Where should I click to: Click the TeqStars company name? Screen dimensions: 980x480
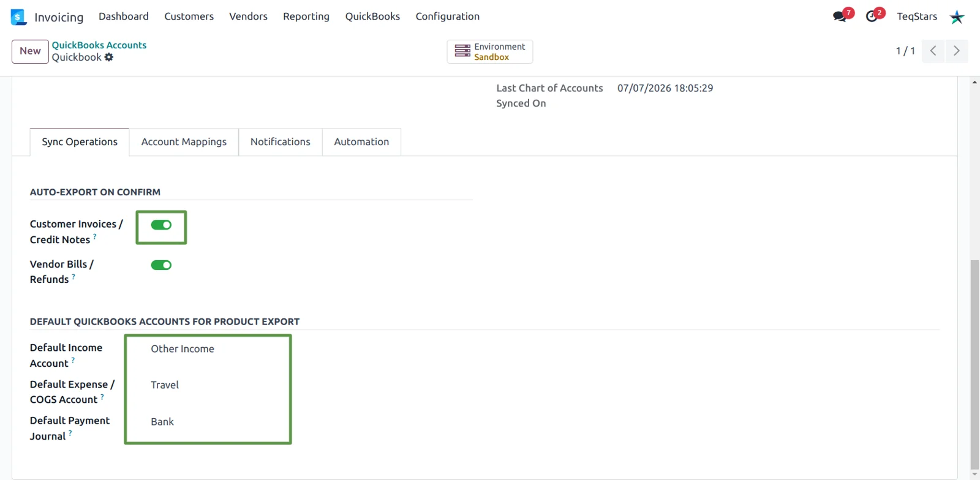coord(917,17)
